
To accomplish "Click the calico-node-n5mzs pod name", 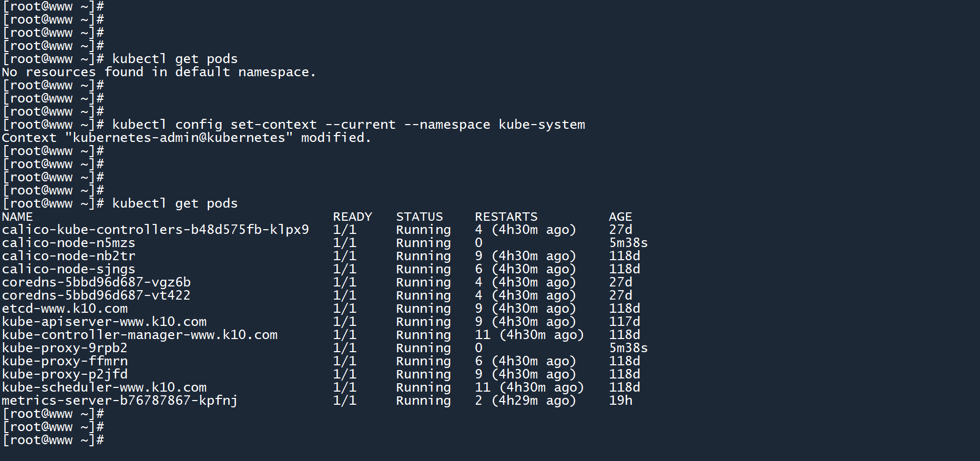I will tap(68, 243).
